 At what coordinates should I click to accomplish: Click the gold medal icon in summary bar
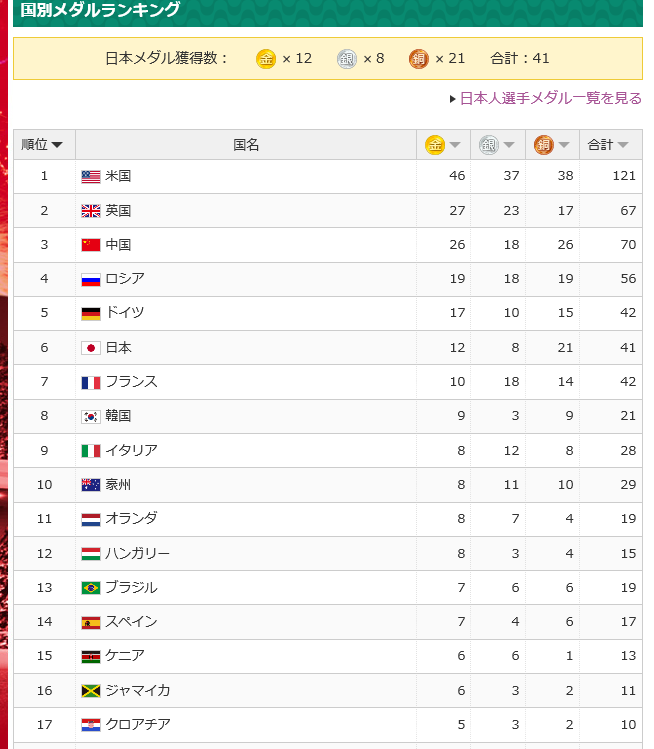266,59
